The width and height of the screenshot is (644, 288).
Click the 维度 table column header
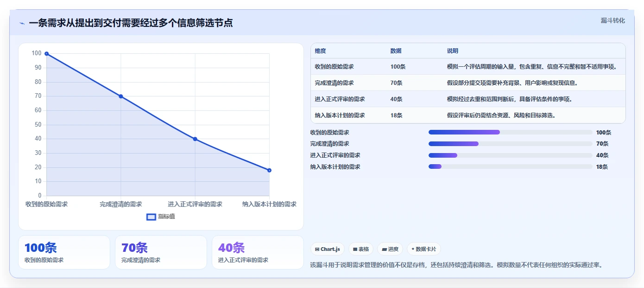tap(320, 51)
